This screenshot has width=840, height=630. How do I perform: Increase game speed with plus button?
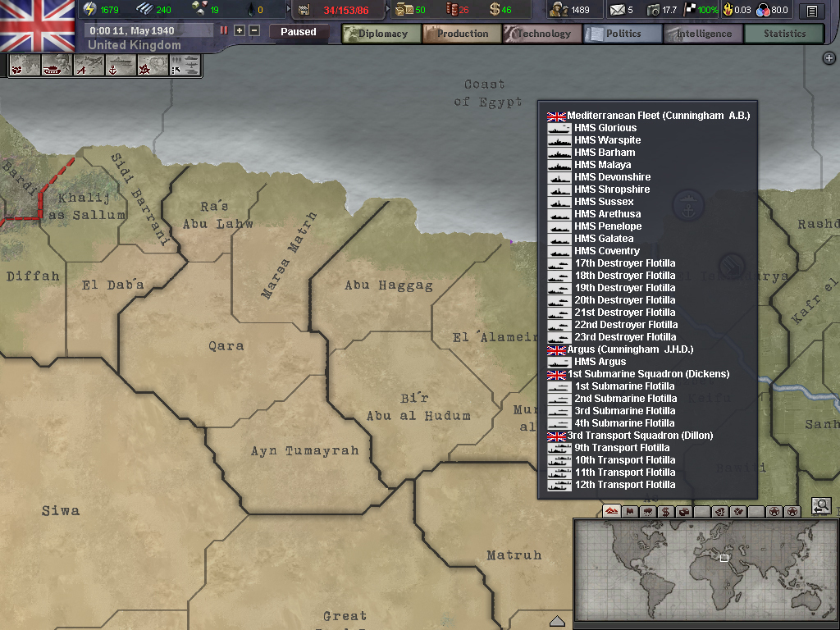point(240,30)
